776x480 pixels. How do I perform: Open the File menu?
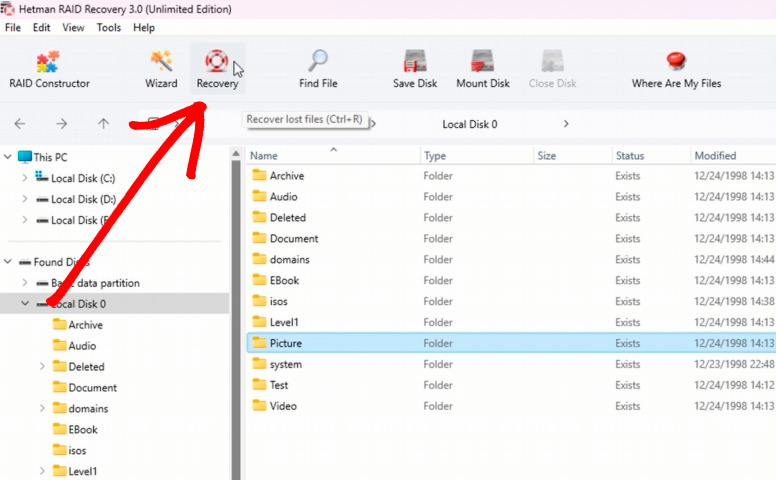click(13, 28)
